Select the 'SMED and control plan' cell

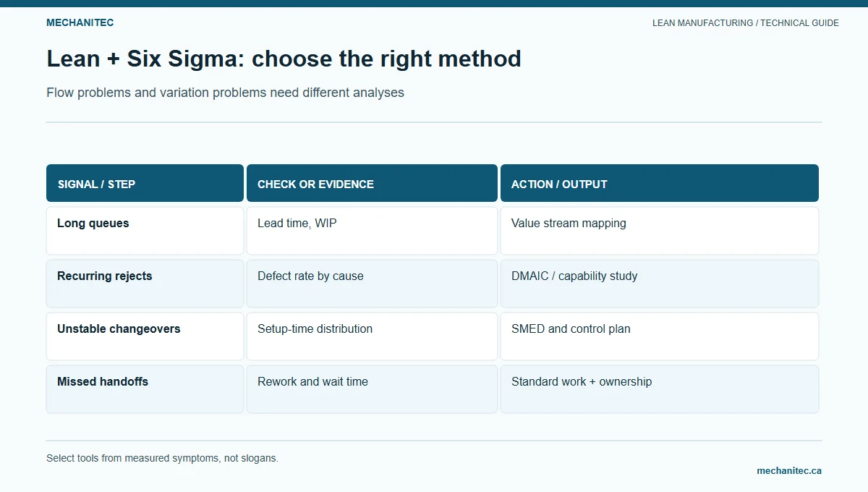660,336
